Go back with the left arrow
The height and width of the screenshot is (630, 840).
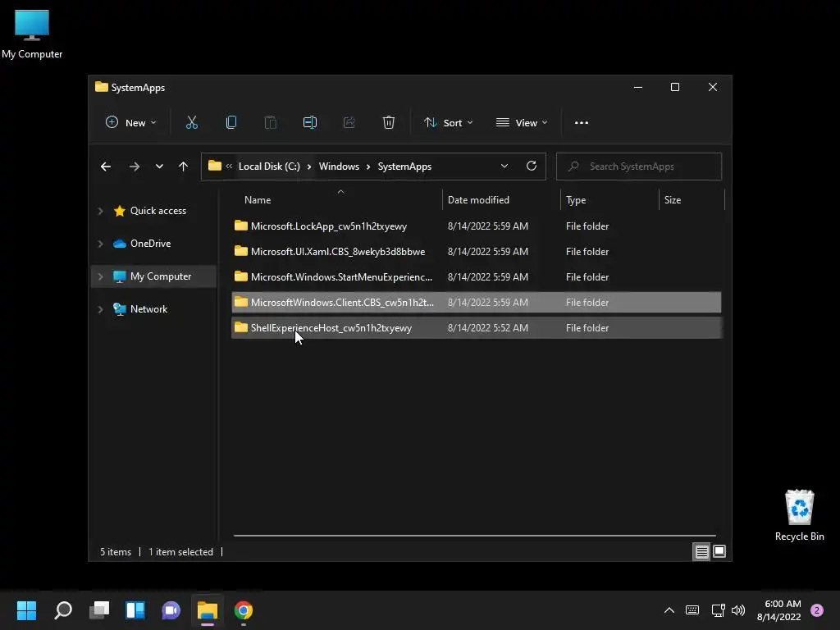(106, 167)
